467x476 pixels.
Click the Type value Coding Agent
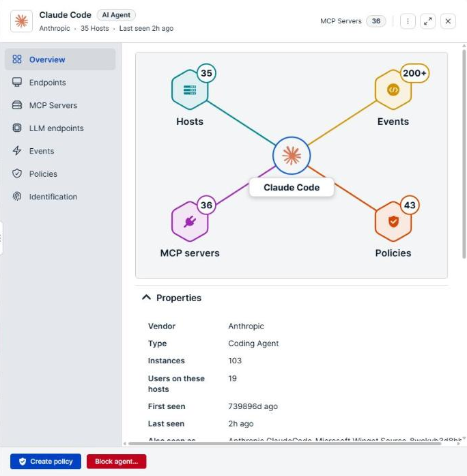click(x=253, y=344)
